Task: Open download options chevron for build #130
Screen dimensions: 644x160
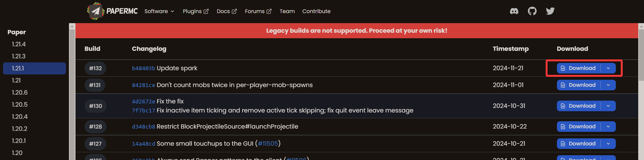Action: pos(608,106)
